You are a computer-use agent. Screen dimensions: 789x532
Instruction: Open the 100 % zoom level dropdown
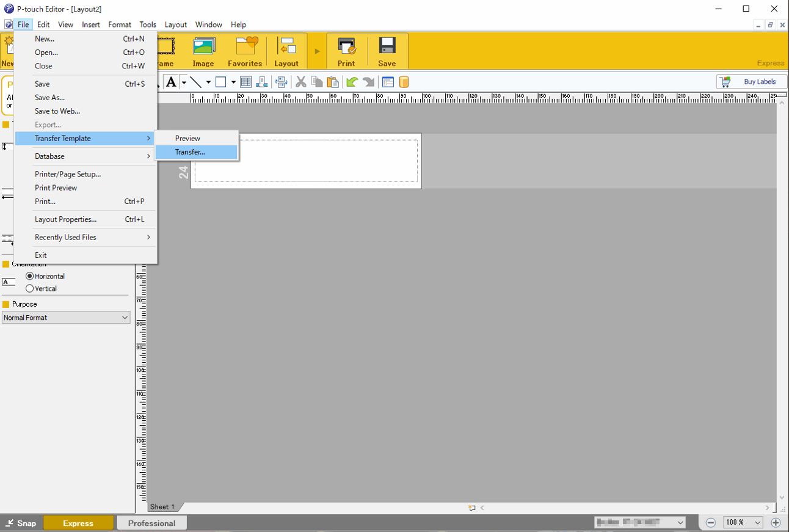[743, 522]
